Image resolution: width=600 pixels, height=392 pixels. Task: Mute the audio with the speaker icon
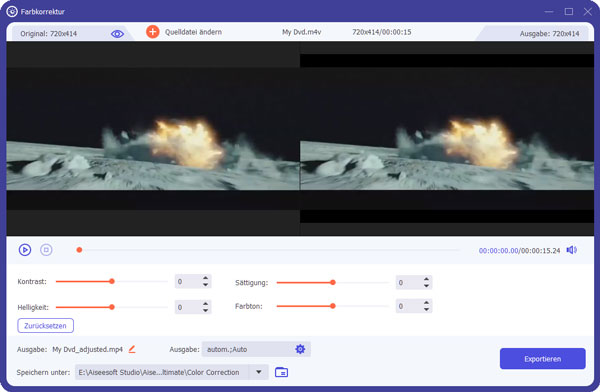pos(571,250)
